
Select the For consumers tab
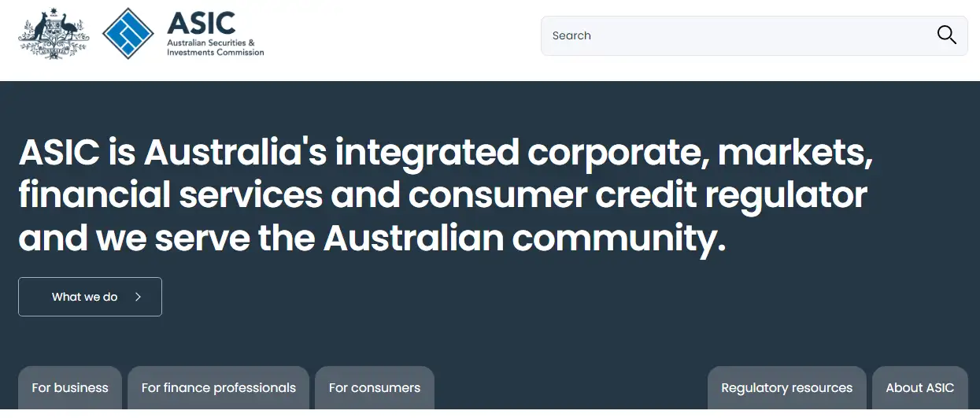(x=375, y=388)
